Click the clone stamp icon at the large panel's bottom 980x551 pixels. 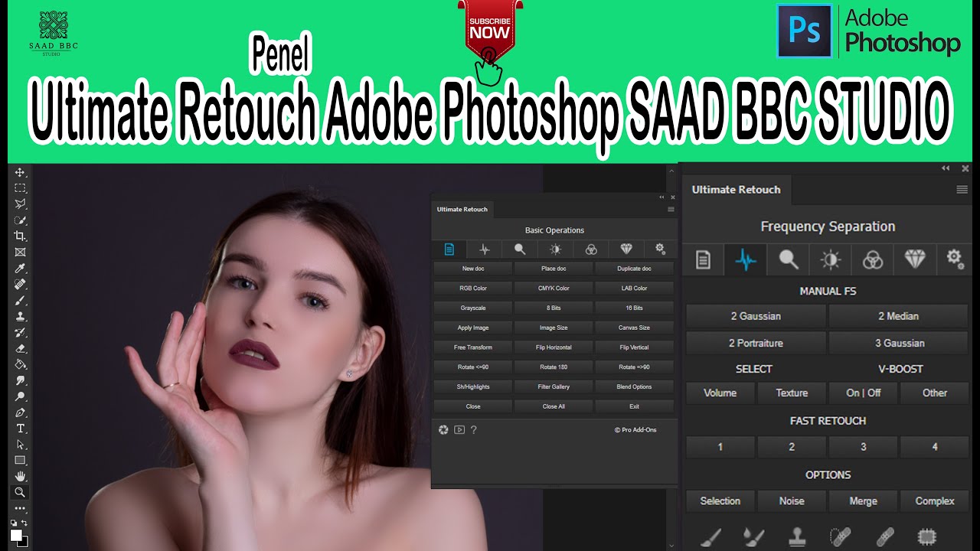(x=797, y=536)
